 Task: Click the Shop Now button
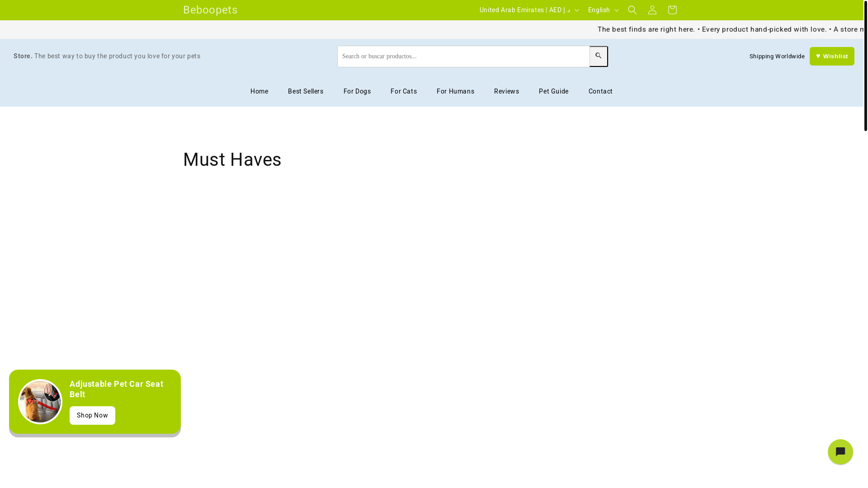[x=92, y=415]
